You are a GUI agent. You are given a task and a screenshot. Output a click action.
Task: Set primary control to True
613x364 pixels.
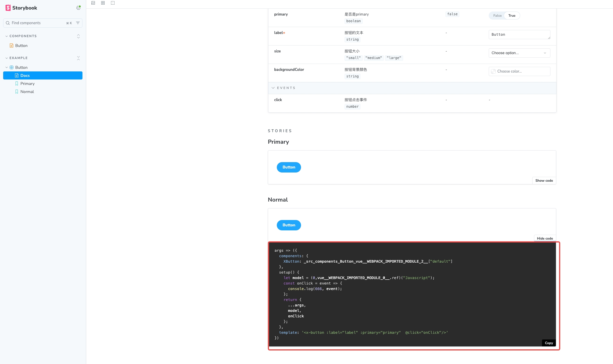(512, 16)
